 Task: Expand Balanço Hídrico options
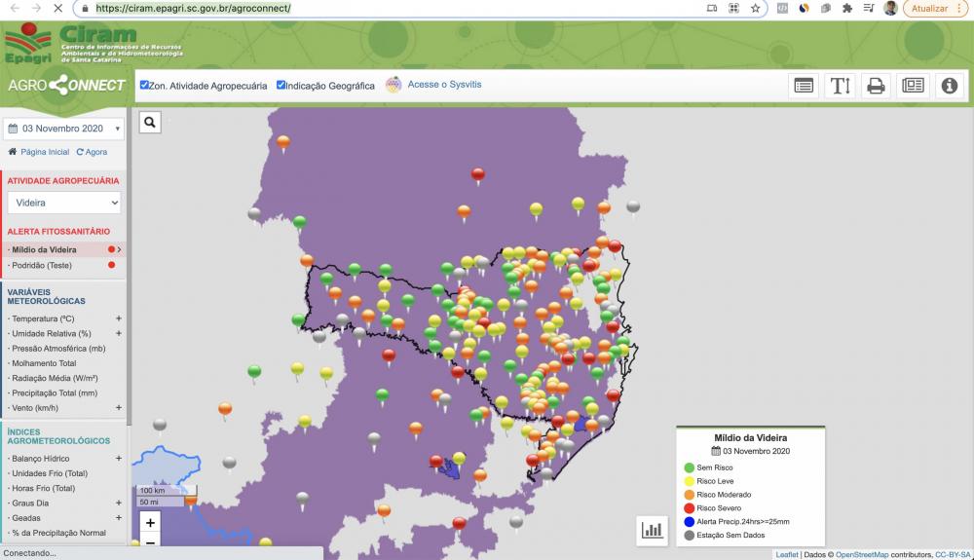tap(118, 458)
